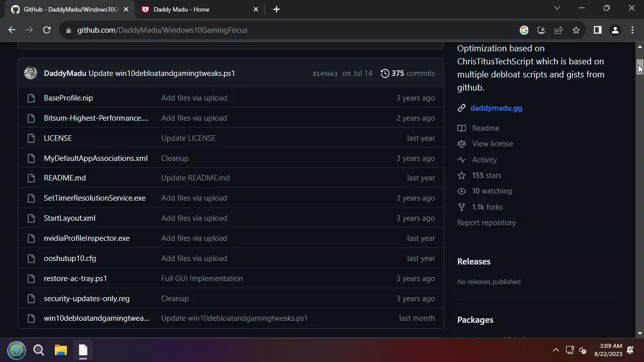Switch to the Daddy Madu - Home tab
The height and width of the screenshot is (362, 644).
click(200, 9)
